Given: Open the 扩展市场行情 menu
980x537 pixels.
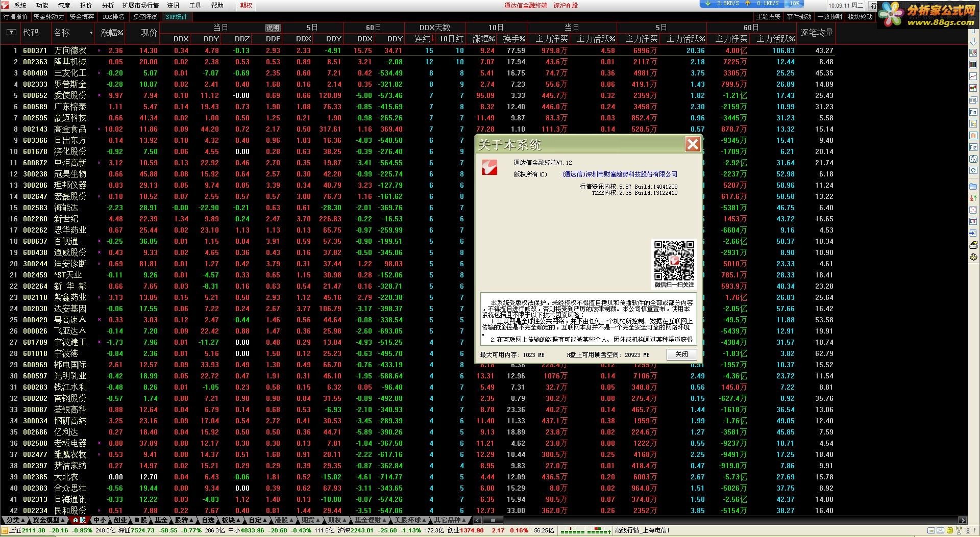Looking at the screenshot, I should tap(140, 5).
